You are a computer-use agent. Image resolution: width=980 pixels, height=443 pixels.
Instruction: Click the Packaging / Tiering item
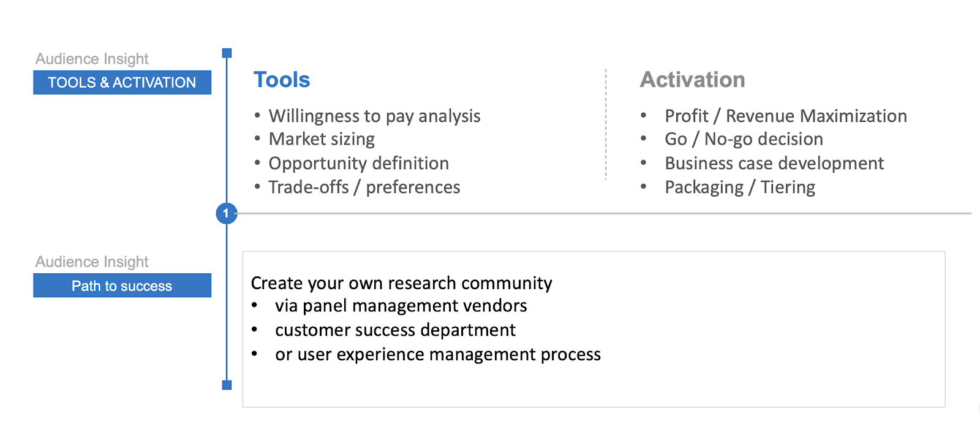coord(740,187)
